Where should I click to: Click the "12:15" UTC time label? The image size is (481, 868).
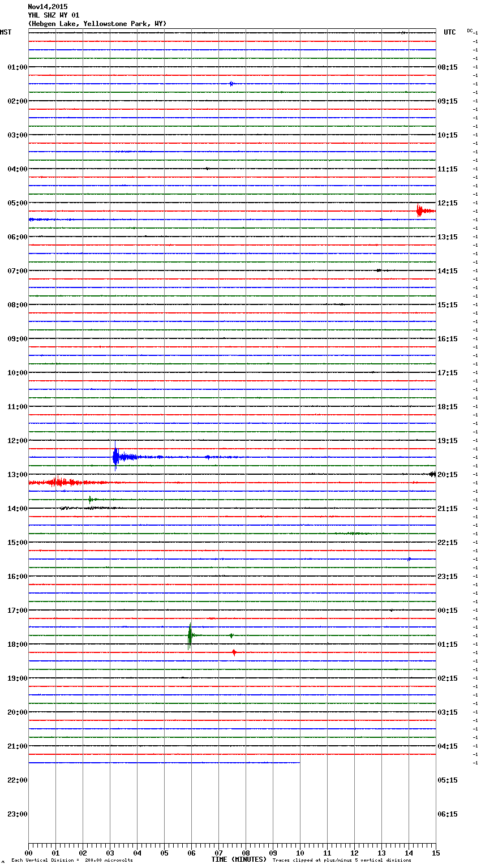448,203
